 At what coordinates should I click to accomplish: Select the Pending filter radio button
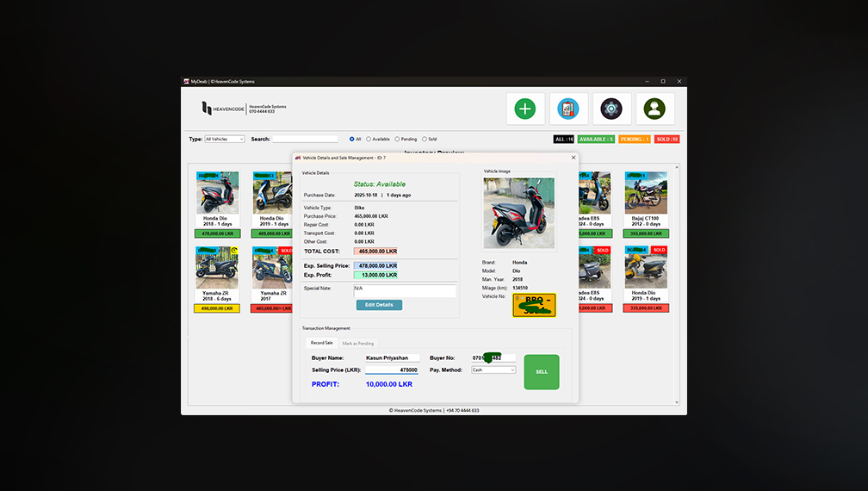pyautogui.click(x=397, y=139)
